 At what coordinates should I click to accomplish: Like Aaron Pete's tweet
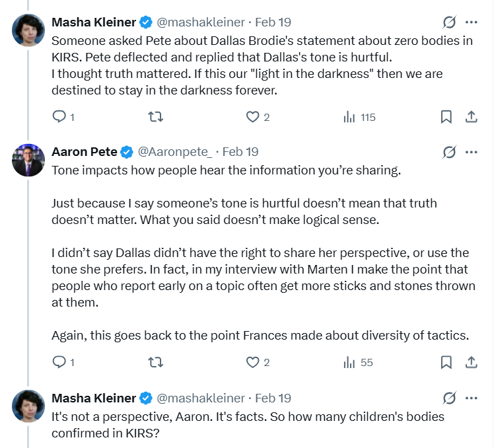252,362
